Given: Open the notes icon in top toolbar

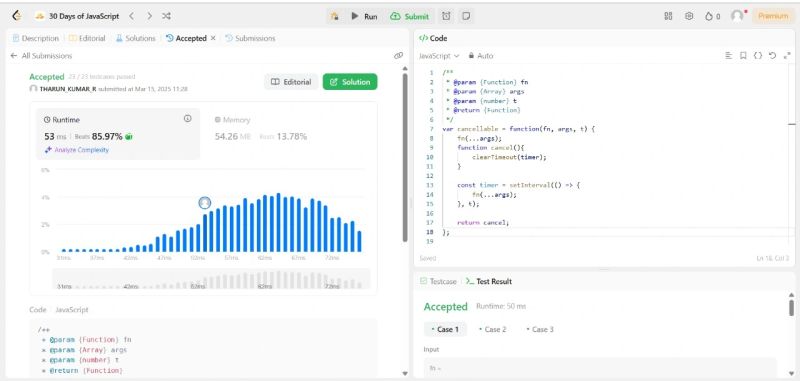Looking at the screenshot, I should tap(466, 16).
